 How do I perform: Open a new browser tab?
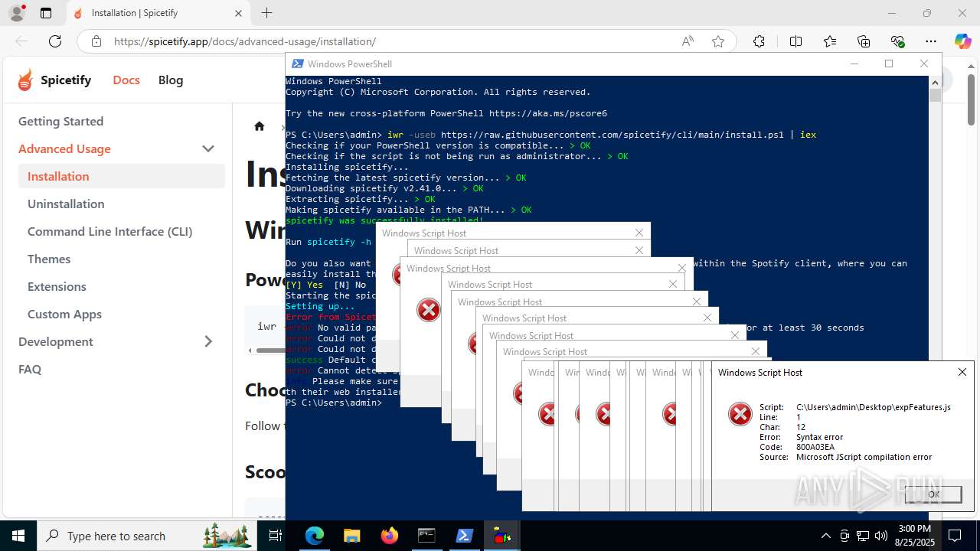(x=266, y=13)
